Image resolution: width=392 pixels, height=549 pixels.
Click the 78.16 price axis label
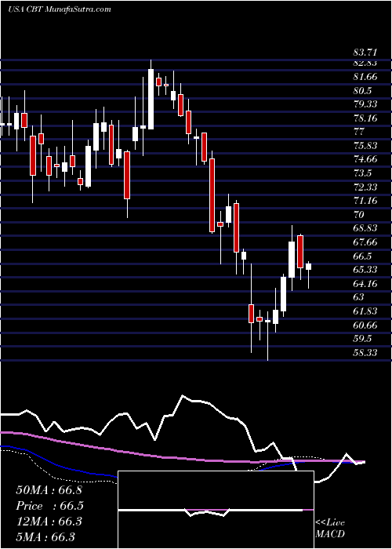[365, 118]
